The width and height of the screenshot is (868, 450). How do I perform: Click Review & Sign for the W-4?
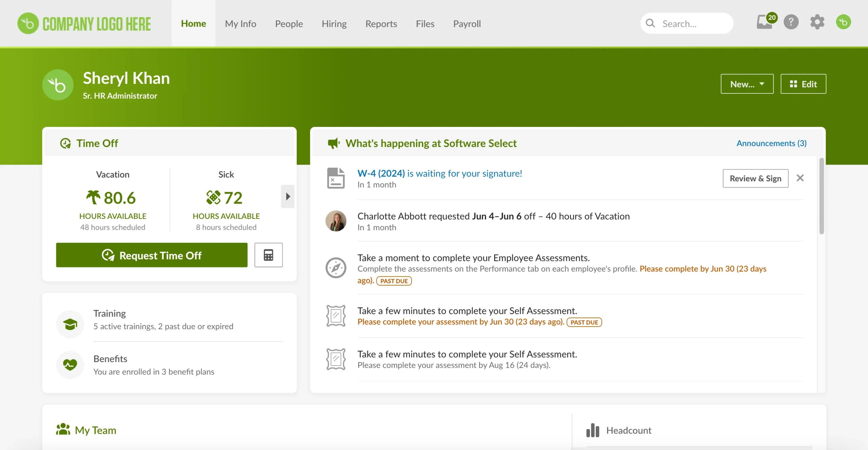click(x=756, y=178)
